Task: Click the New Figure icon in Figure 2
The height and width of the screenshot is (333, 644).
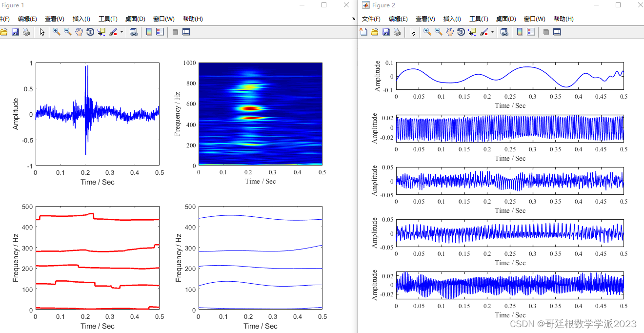Action: [x=363, y=32]
